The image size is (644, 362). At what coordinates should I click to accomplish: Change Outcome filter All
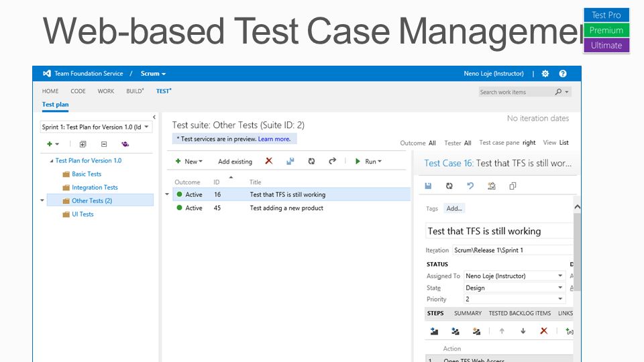(432, 143)
